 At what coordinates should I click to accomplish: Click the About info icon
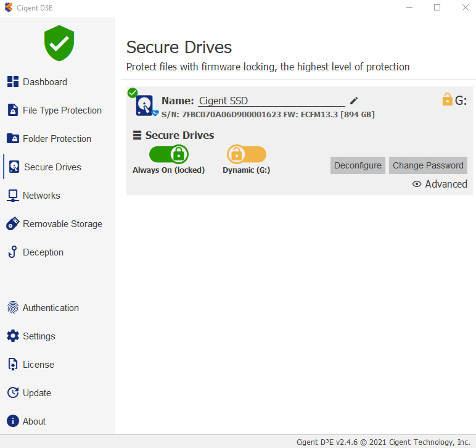coord(13,421)
